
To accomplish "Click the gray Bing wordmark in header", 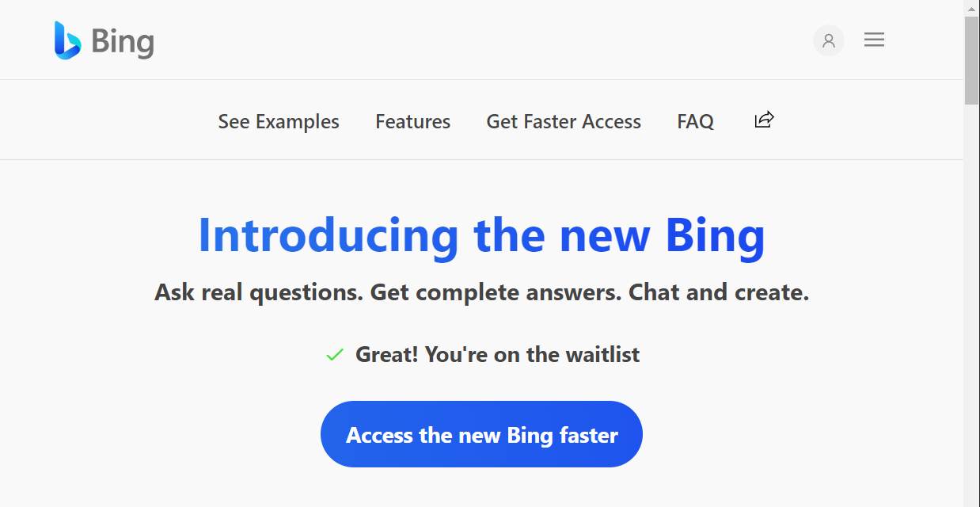I will click(x=123, y=41).
